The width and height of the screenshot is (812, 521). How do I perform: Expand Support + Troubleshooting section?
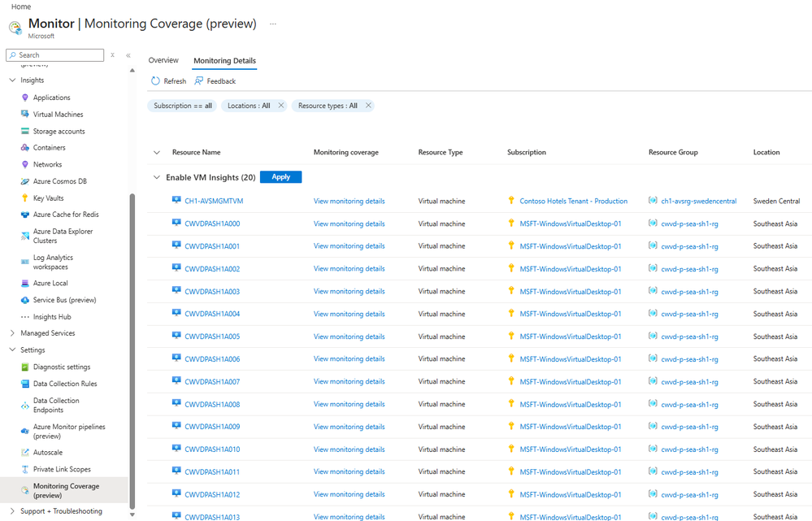point(12,510)
